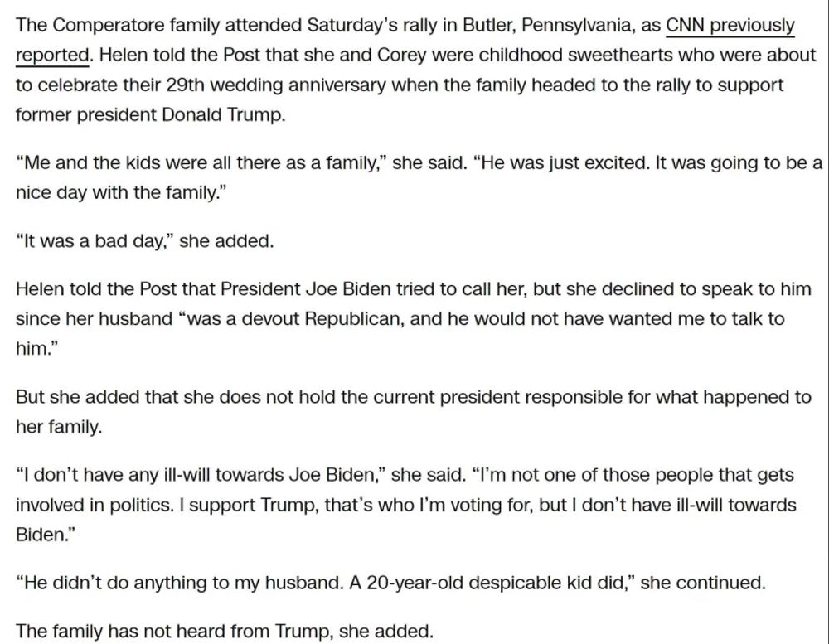Screen dimensions: 829x644
Task: Click paragraph about Biden trying to call
Action: click(414, 319)
